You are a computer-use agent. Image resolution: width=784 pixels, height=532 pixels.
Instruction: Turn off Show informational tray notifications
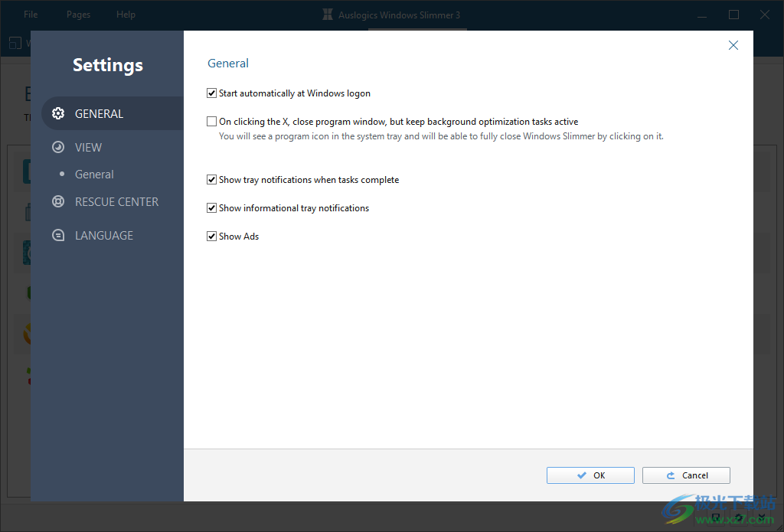tap(211, 207)
